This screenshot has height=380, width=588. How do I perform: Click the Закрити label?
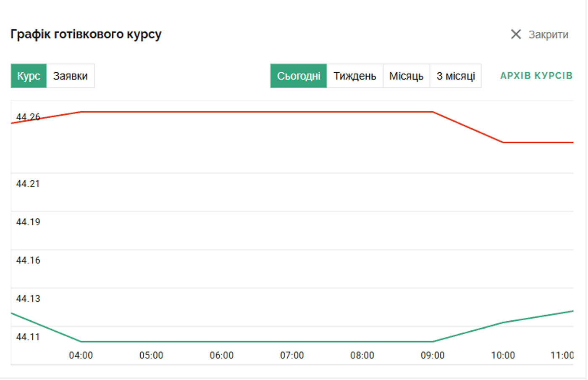(x=548, y=34)
